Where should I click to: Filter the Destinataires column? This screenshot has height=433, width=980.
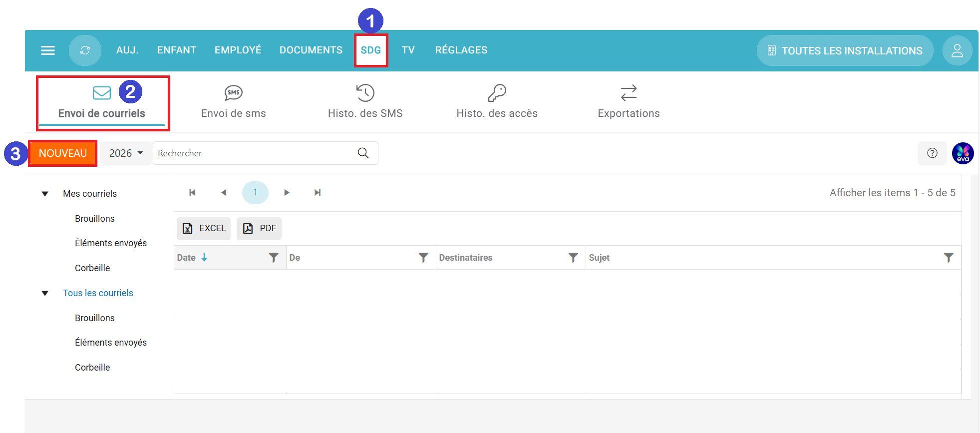tap(573, 258)
